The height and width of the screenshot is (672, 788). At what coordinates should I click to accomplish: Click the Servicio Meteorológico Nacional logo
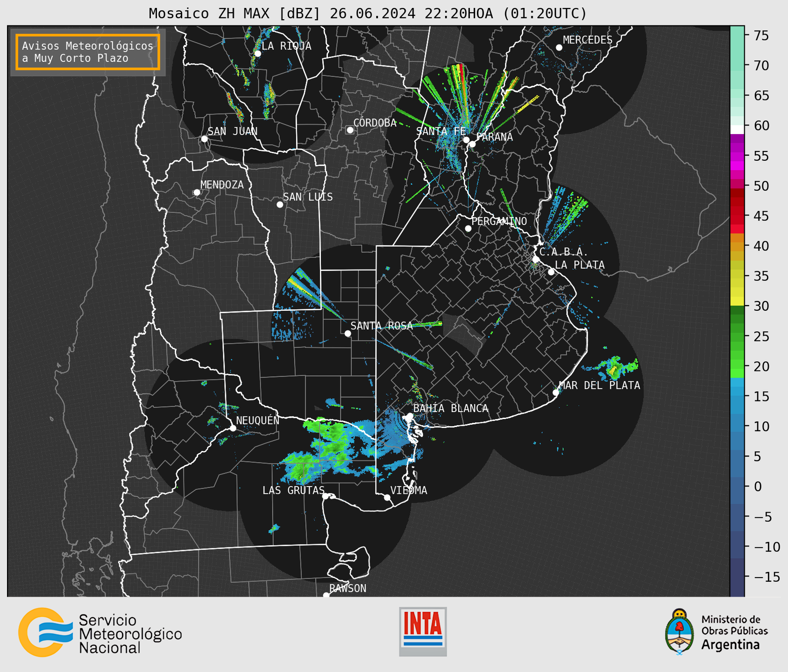pos(100,632)
